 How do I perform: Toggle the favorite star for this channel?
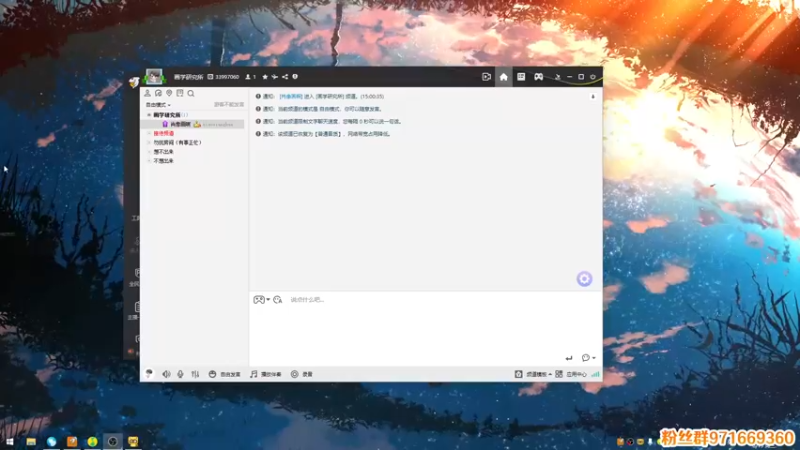coord(265,77)
